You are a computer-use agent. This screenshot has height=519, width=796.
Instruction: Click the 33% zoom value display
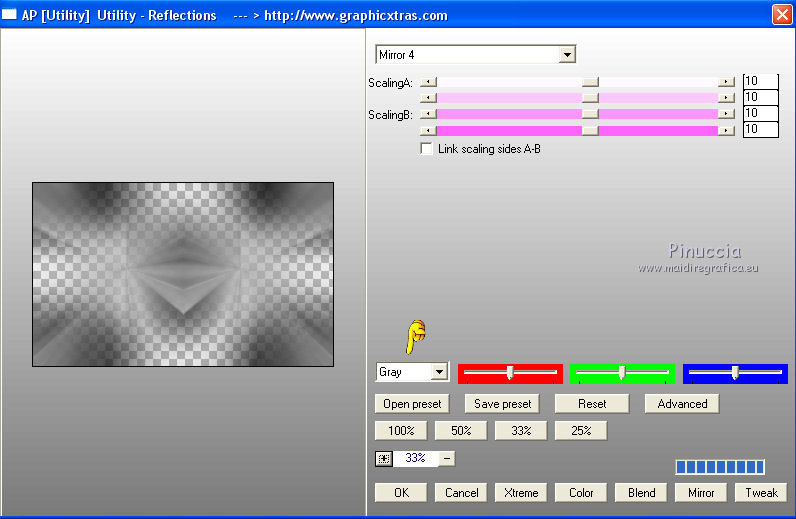[416, 458]
